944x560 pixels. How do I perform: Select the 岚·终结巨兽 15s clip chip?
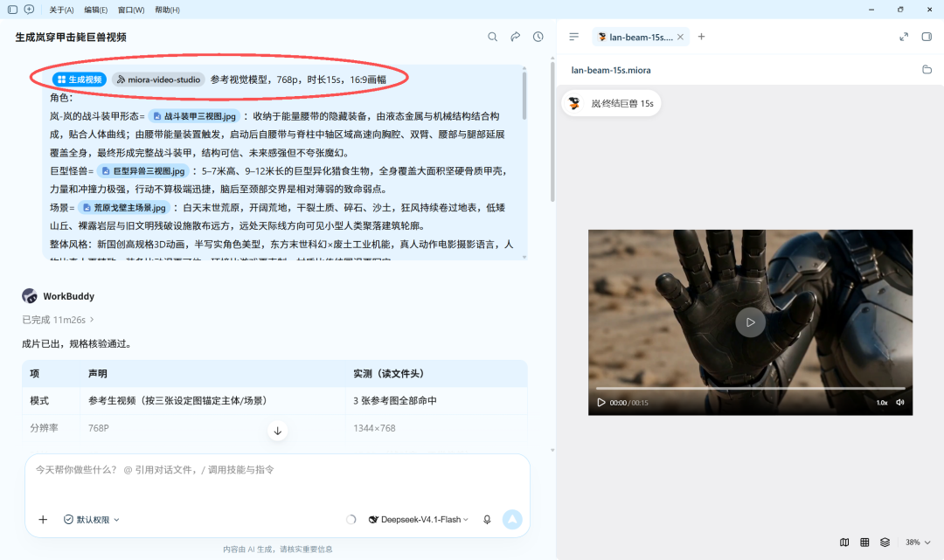click(x=611, y=103)
